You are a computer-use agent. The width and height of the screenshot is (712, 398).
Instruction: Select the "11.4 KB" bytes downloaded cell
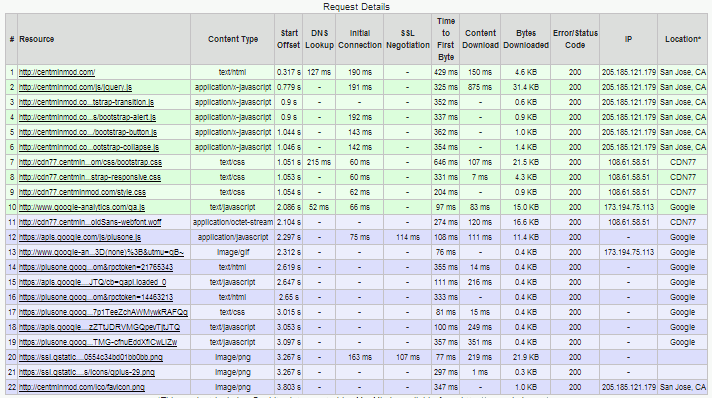[x=526, y=237]
